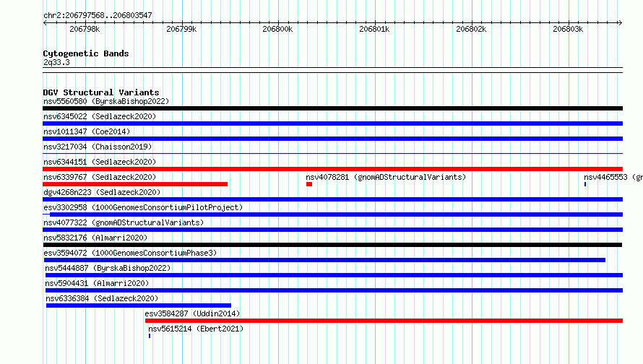
Task: Click the blue nsv5904431 feature bar
Action: [334, 290]
